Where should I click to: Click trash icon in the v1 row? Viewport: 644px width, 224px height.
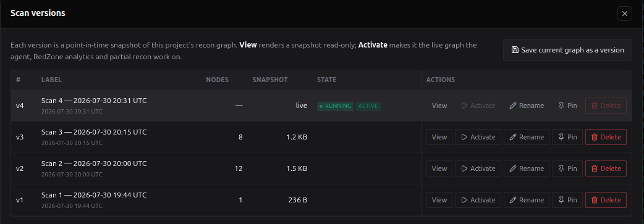(595, 200)
